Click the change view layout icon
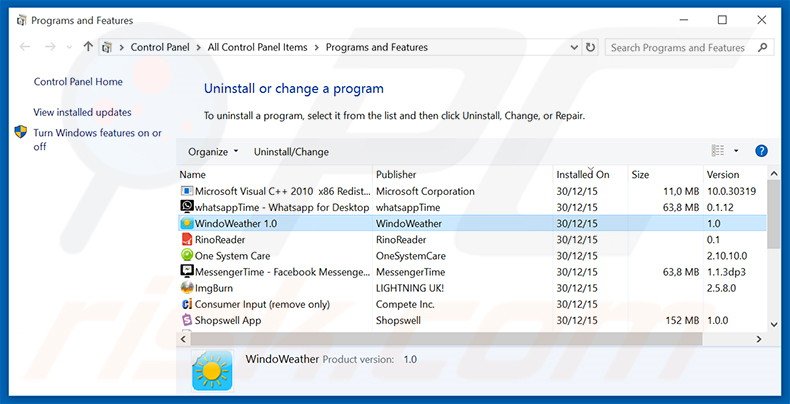This screenshot has height=404, width=790. 717,151
